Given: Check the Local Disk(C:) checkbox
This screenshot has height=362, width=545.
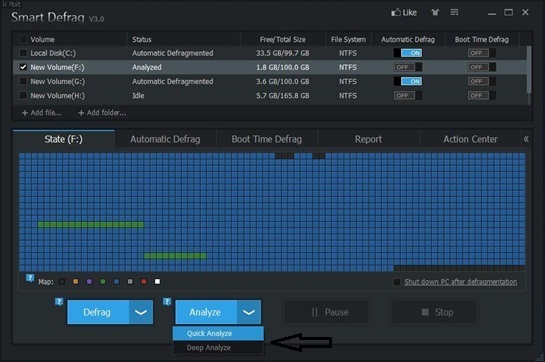Looking at the screenshot, I should coord(23,53).
